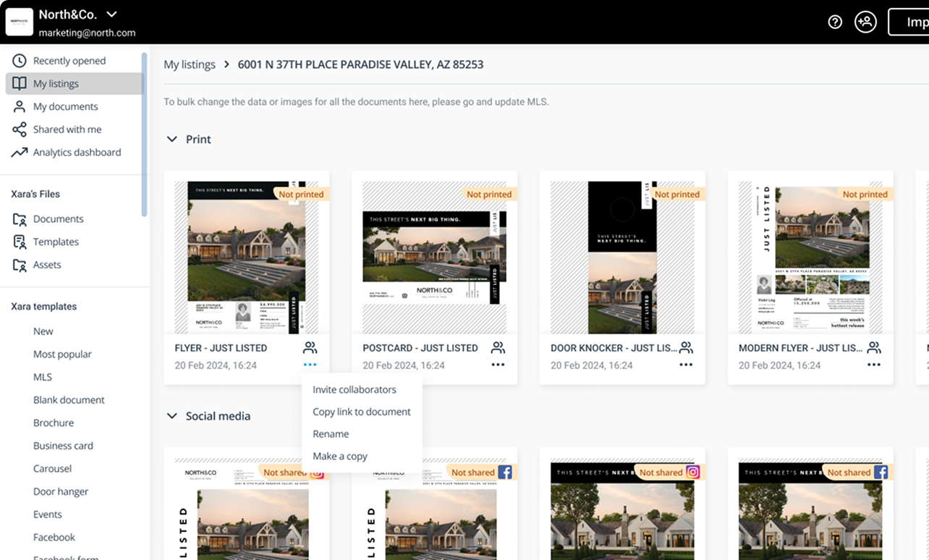This screenshot has height=560, width=929.
Task: Select the Carousel template category
Action: 52,468
